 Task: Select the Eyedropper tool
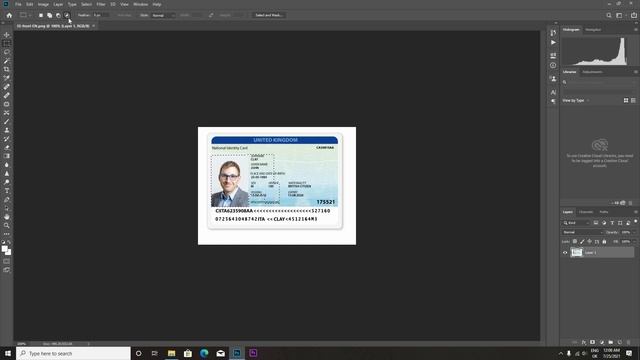point(7,78)
